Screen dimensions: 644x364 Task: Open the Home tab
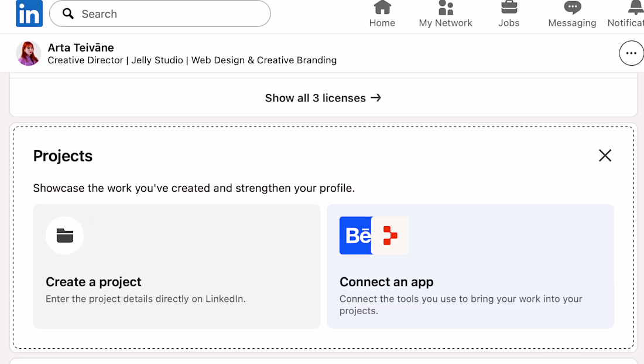tap(382, 15)
